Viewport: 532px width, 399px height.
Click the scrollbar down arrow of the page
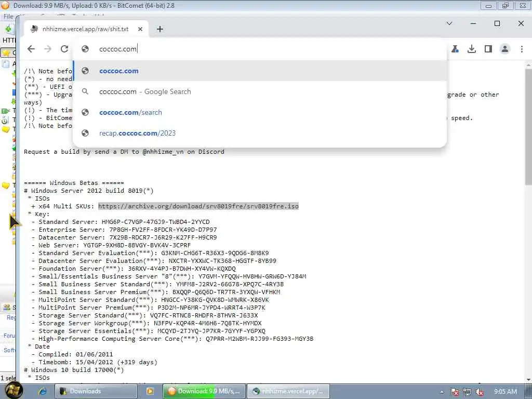click(528, 380)
